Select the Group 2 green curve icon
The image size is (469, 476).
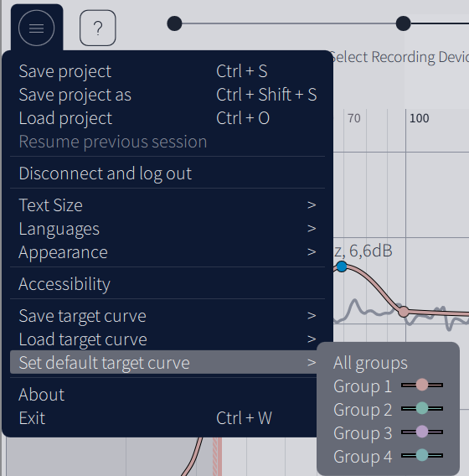pyautogui.click(x=422, y=408)
